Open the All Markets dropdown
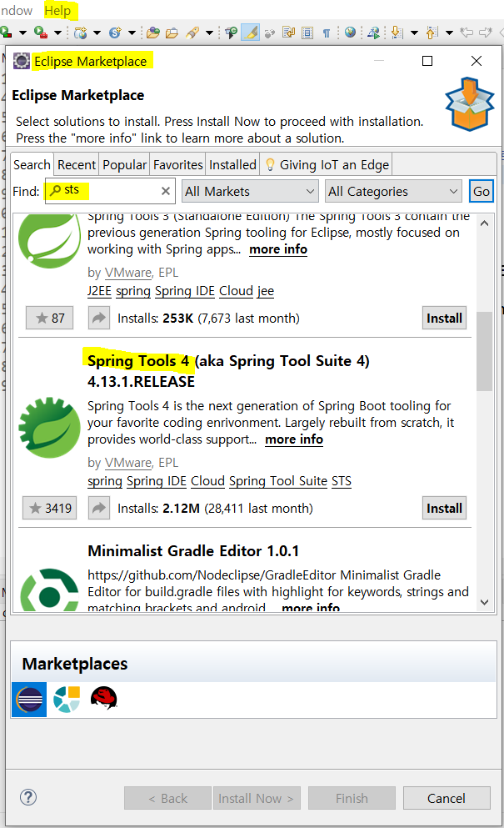This screenshot has height=828, width=504. point(250,191)
